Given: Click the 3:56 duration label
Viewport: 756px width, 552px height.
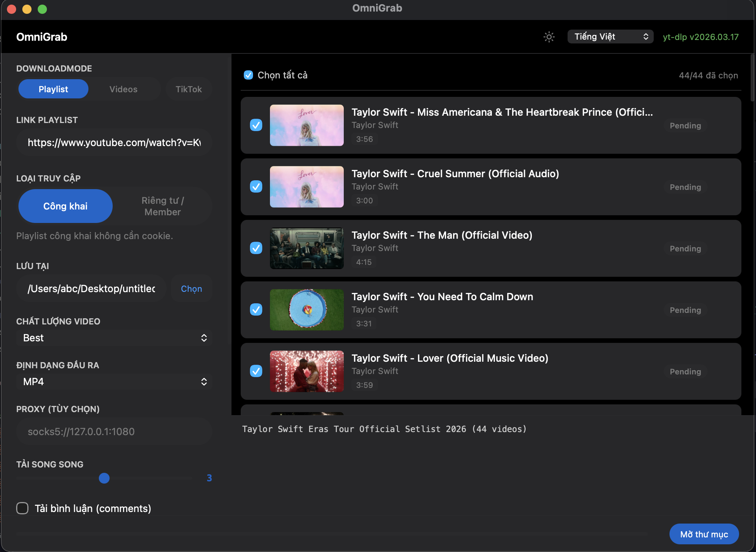Looking at the screenshot, I should 365,139.
